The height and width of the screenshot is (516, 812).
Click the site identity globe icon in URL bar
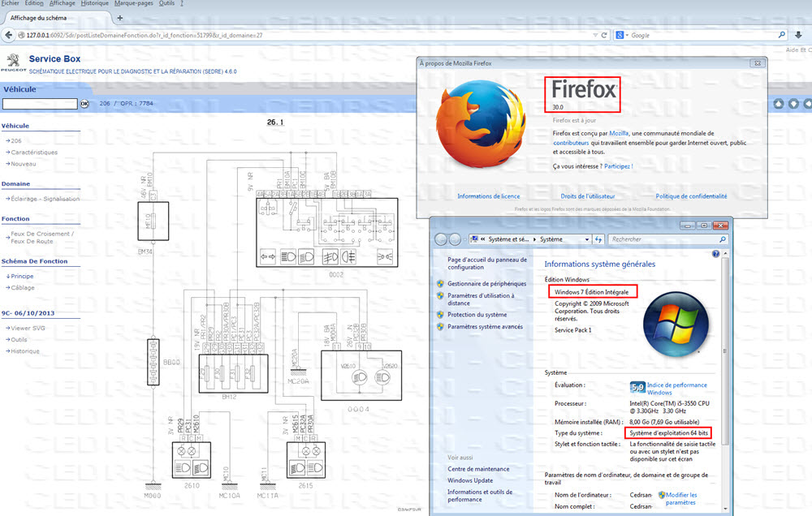[21, 35]
